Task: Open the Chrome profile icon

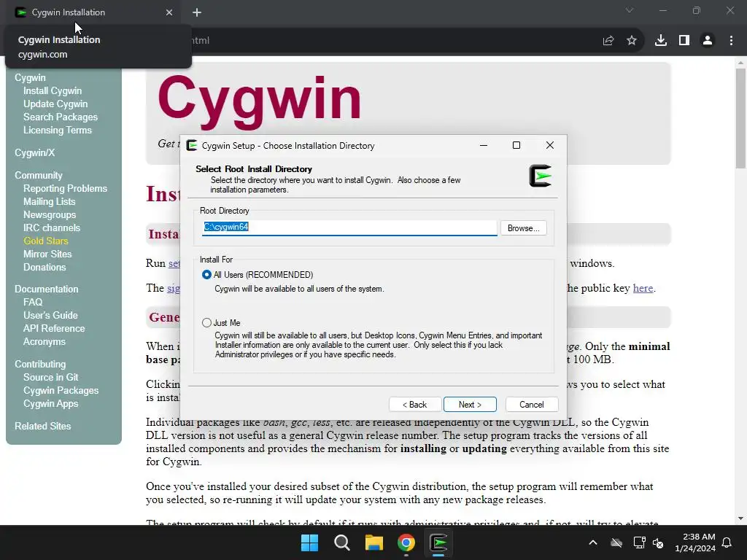Action: [x=708, y=41]
